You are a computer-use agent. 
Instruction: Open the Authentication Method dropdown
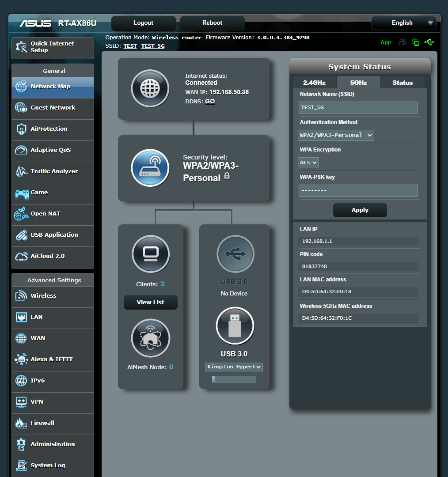[336, 135]
